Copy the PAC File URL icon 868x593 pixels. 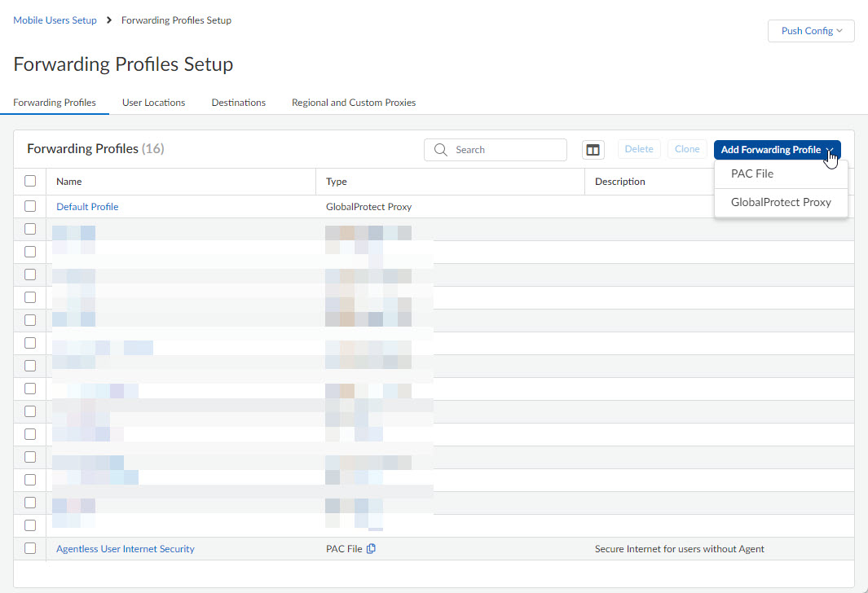point(372,549)
